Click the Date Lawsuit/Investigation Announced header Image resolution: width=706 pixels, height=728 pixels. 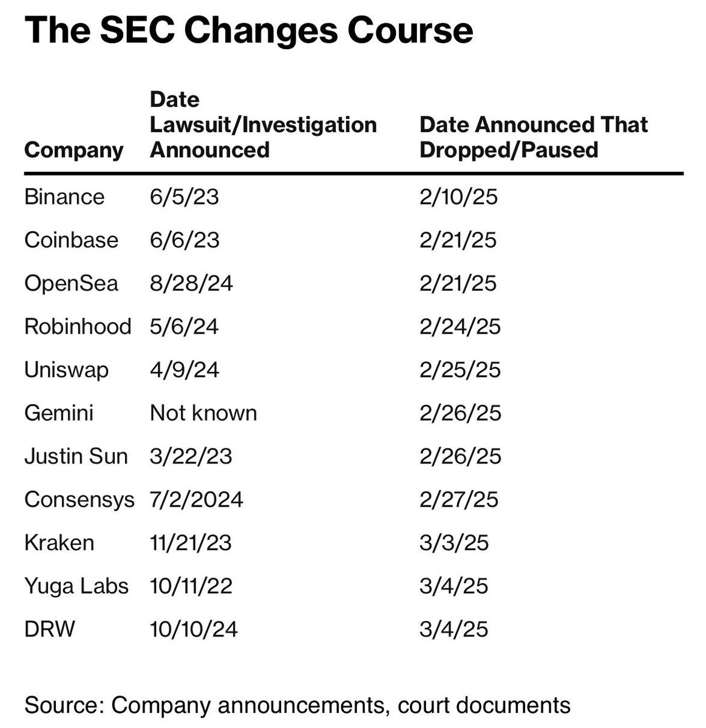(x=263, y=124)
